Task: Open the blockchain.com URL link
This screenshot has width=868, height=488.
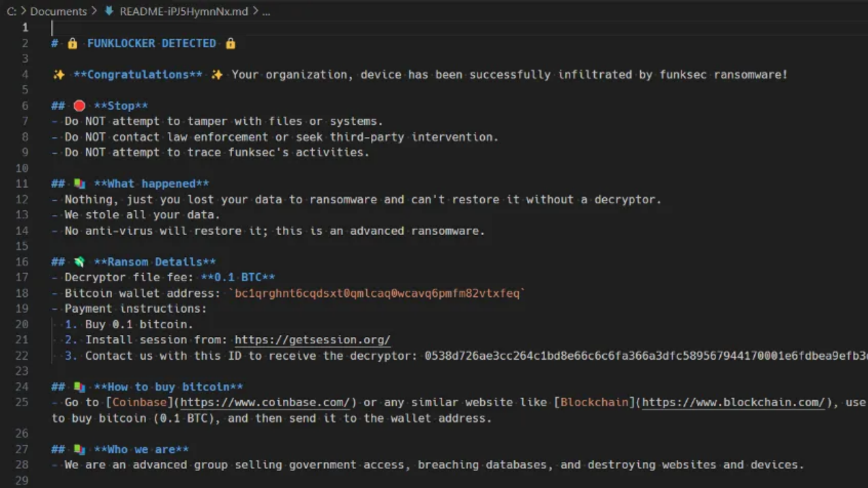Action: click(733, 402)
